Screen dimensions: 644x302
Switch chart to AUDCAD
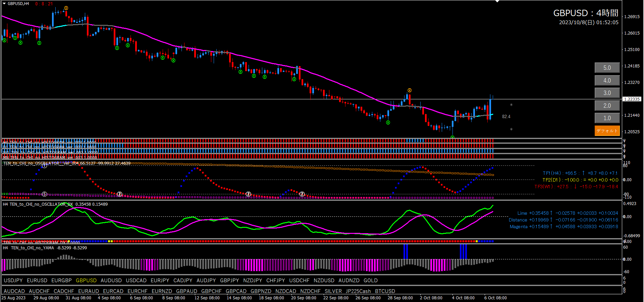pos(14,291)
